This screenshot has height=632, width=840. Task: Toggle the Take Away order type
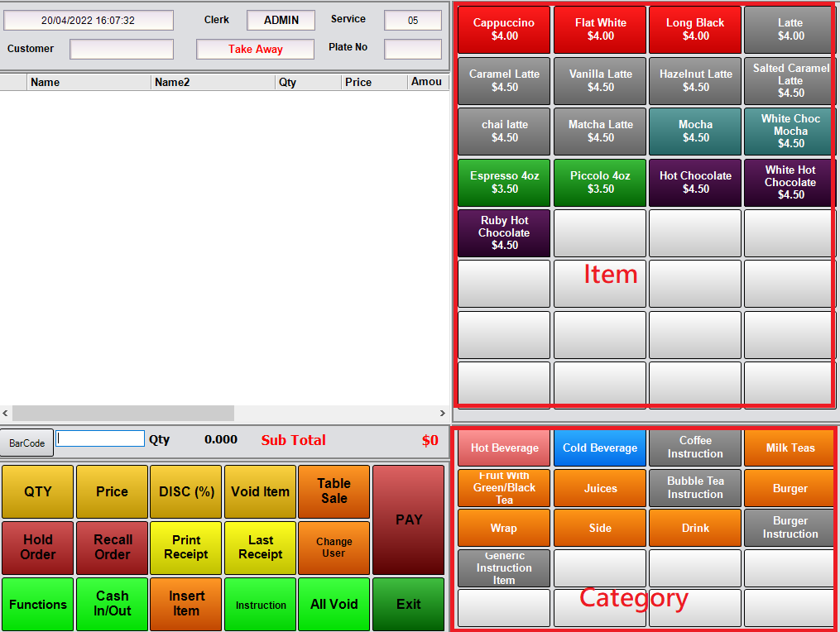click(x=255, y=49)
